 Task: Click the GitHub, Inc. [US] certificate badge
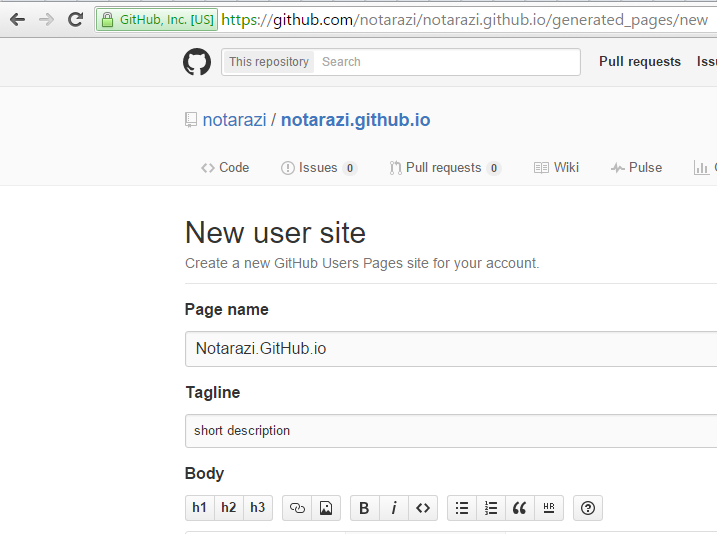pyautogui.click(x=157, y=20)
